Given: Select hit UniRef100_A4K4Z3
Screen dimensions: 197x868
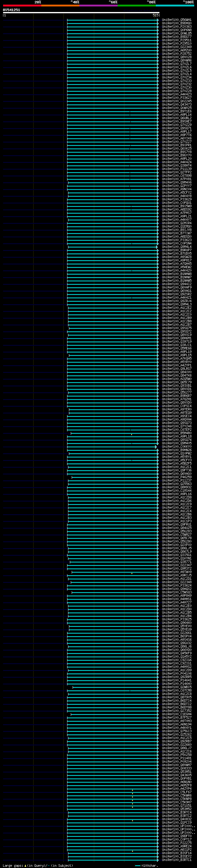Looking at the screenshot, I should [x=177, y=94].
